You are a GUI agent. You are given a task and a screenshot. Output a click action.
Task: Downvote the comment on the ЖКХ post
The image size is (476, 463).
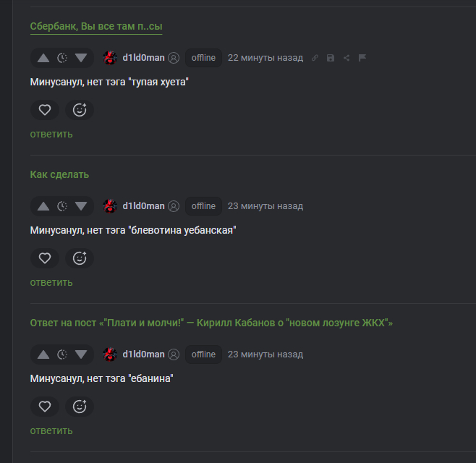(x=81, y=354)
